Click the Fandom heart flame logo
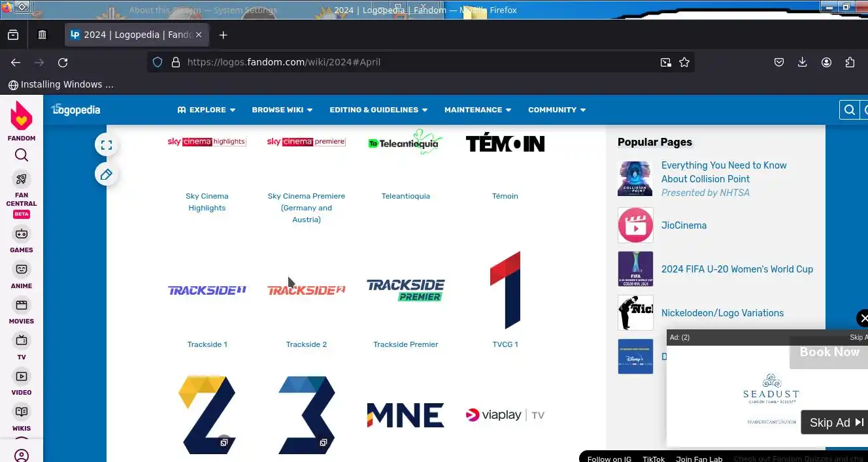 click(22, 116)
